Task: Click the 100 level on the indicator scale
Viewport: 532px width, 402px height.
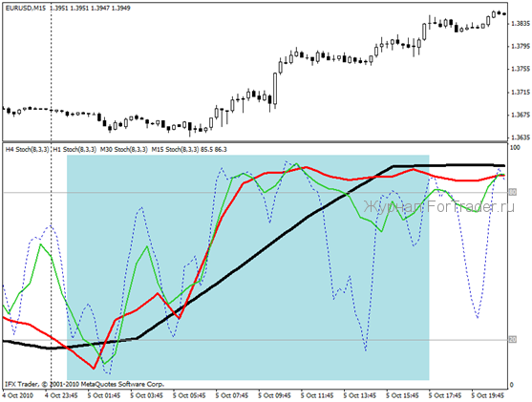Action: point(515,148)
